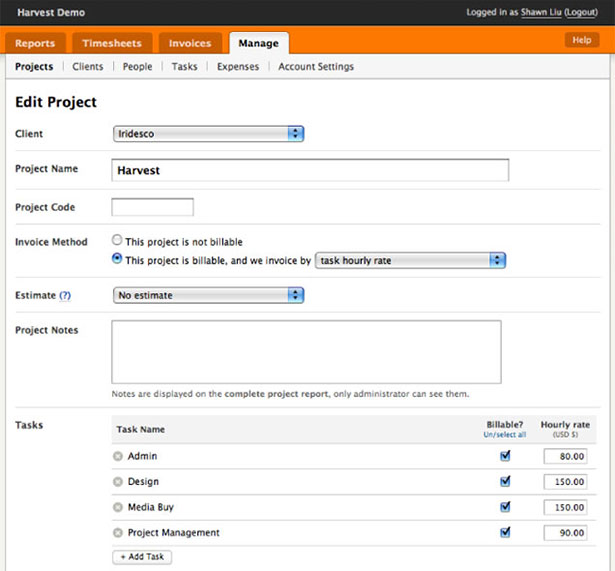Toggle billable checkbox for Media Buy task
Image resolution: width=615 pixels, height=571 pixels.
coord(505,507)
